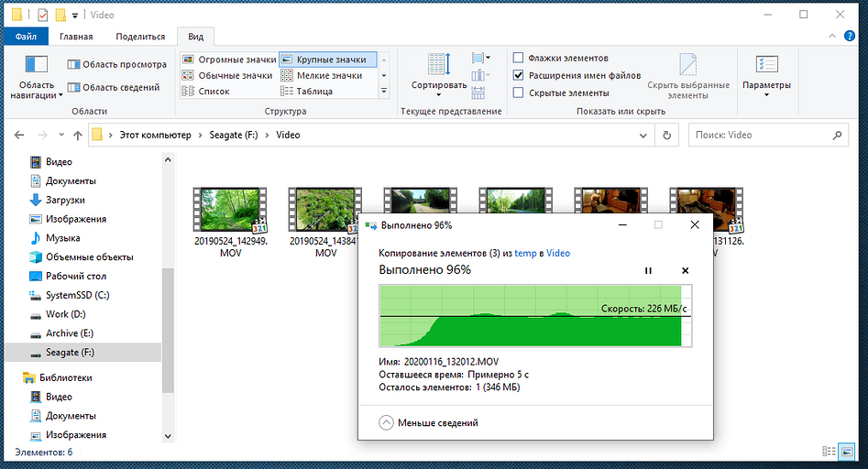
Task: Click the temp source folder link
Action: click(525, 253)
